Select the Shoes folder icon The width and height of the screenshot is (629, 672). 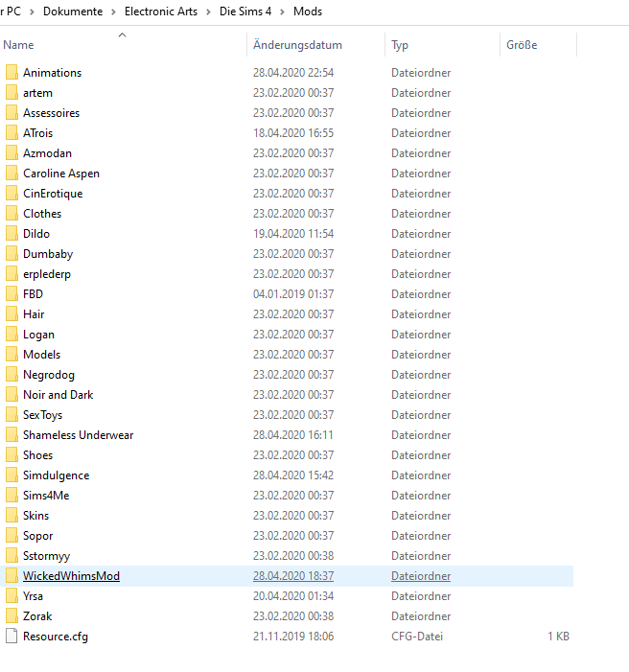coord(12,455)
